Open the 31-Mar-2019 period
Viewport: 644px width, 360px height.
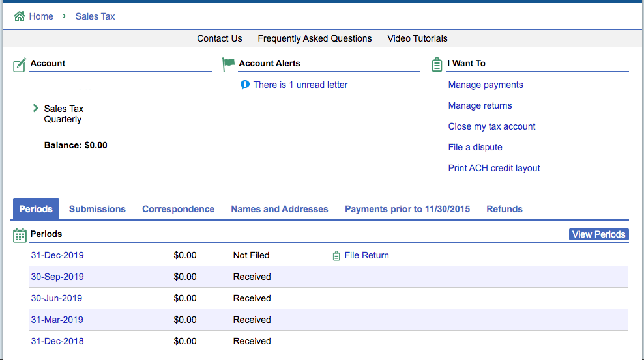[x=57, y=320]
